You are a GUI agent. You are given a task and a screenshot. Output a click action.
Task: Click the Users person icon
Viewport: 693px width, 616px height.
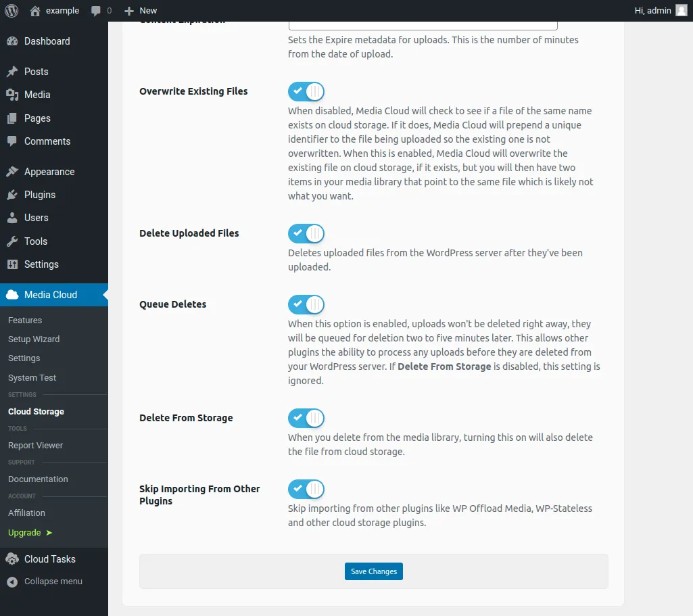[12, 218]
